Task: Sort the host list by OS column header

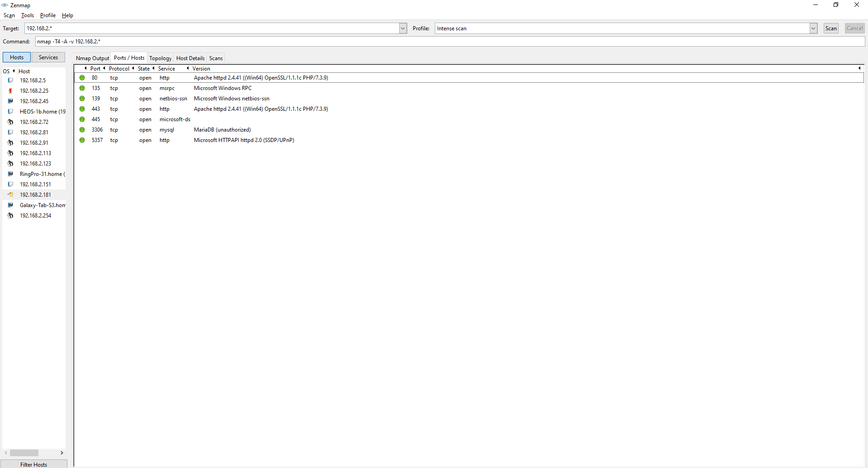Action: click(x=6, y=71)
